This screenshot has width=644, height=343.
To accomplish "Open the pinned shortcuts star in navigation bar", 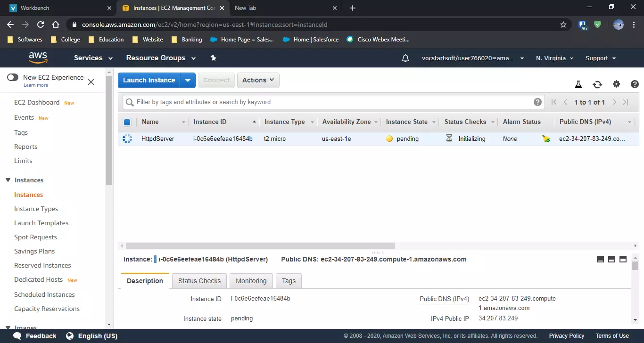I will pyautogui.click(x=213, y=57).
